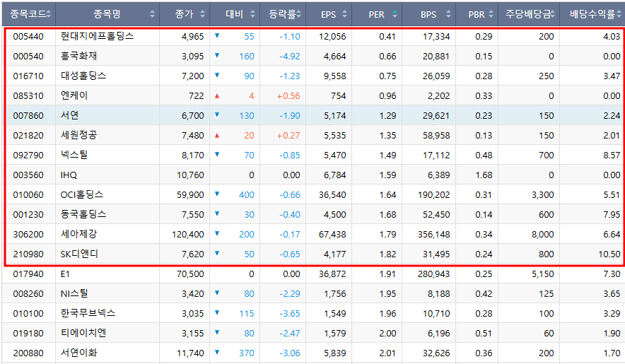Image resolution: width=625 pixels, height=364 pixels.
Task: Click change rate +0.56 for 엔케이
Action: (288, 96)
